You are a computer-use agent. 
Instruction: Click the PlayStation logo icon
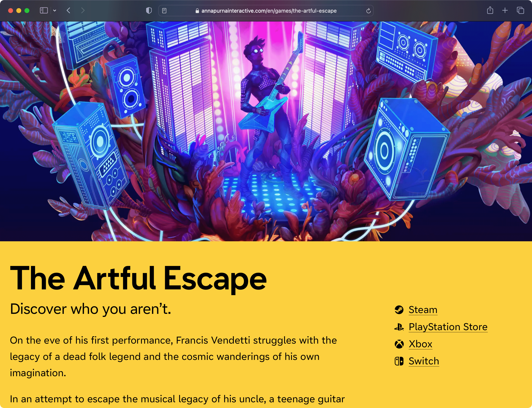click(399, 327)
